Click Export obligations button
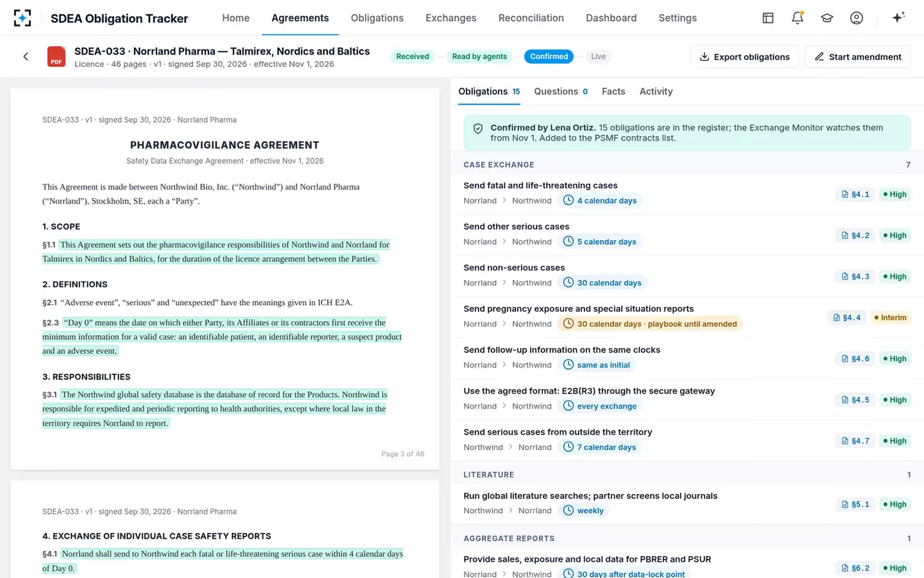924x578 pixels. point(744,57)
